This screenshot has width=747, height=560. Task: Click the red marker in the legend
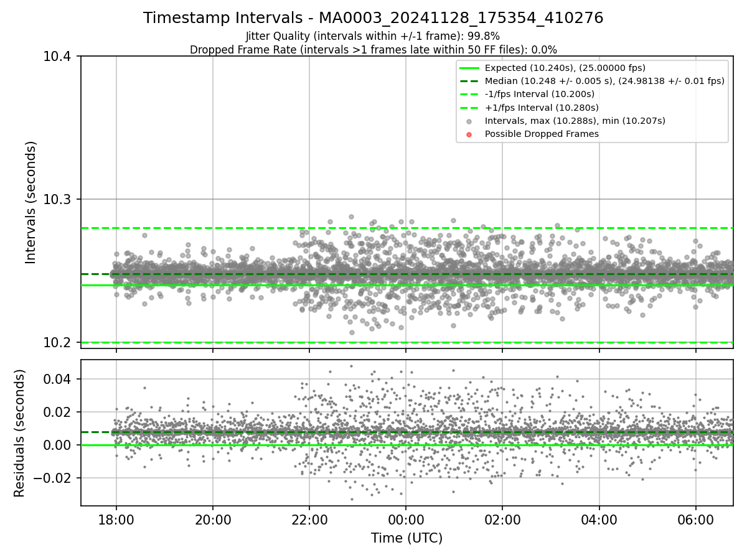[469, 134]
